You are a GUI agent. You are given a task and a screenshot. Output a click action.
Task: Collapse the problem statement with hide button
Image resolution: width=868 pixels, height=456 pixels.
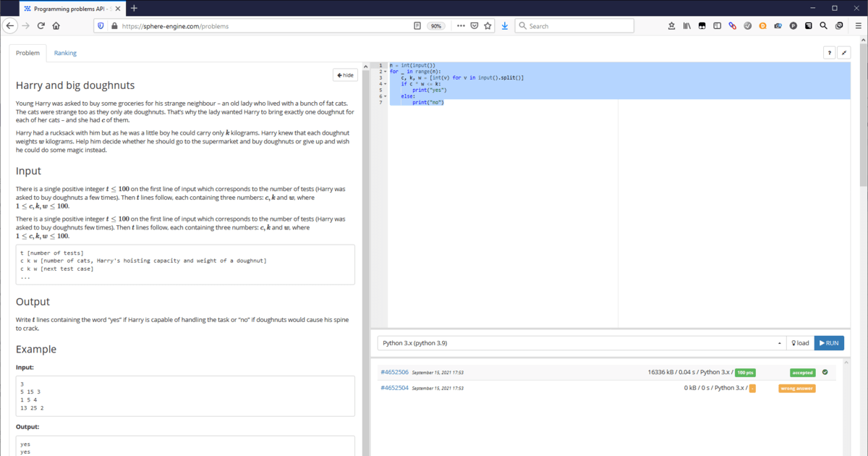345,75
